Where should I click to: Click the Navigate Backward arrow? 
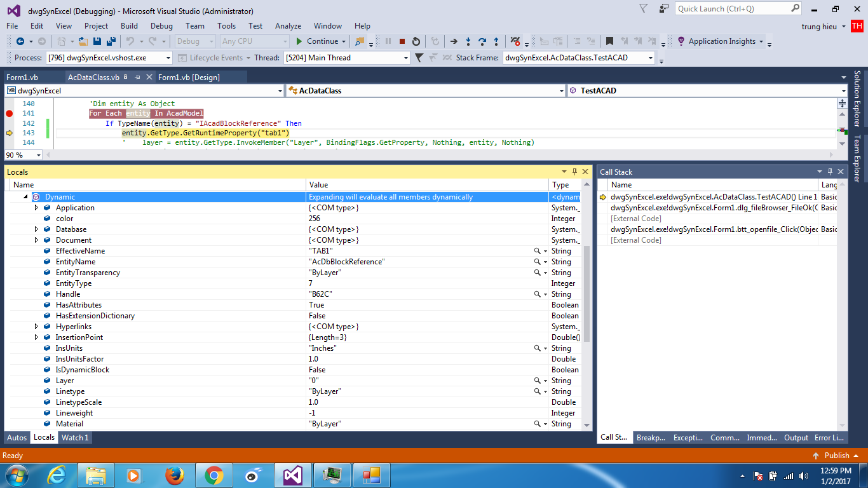click(x=20, y=41)
